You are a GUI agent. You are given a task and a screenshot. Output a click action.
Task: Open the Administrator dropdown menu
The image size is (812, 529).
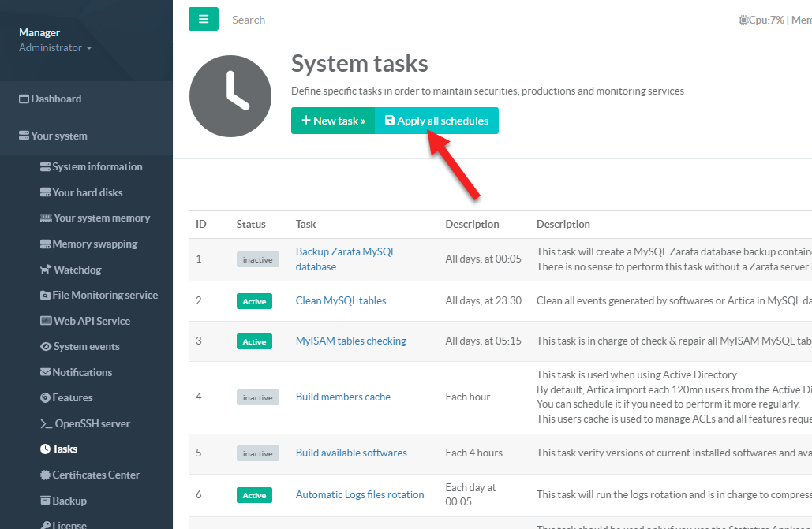coord(55,48)
